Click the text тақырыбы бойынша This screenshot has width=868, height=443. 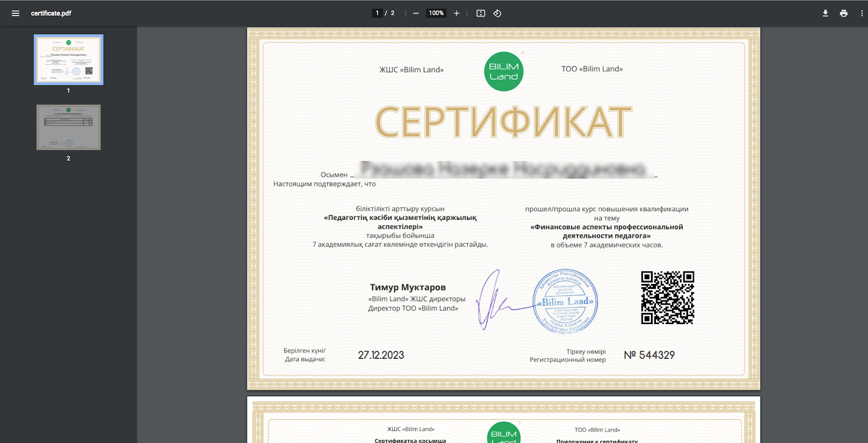pos(400,236)
